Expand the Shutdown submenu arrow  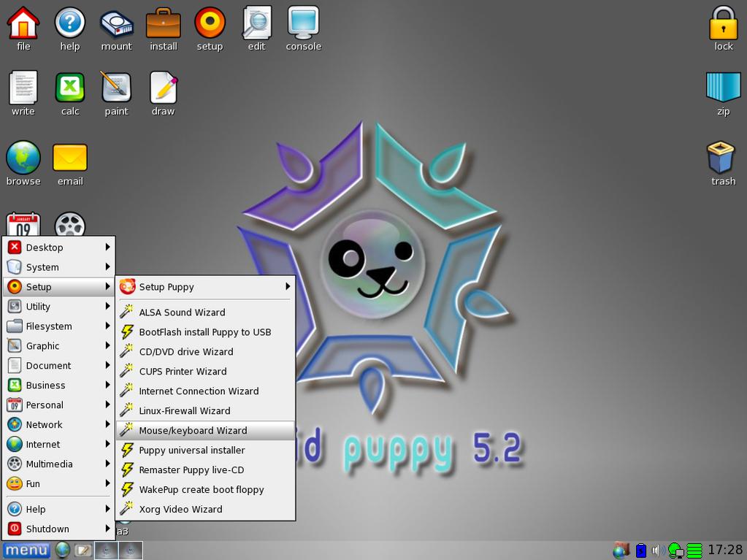[107, 529]
